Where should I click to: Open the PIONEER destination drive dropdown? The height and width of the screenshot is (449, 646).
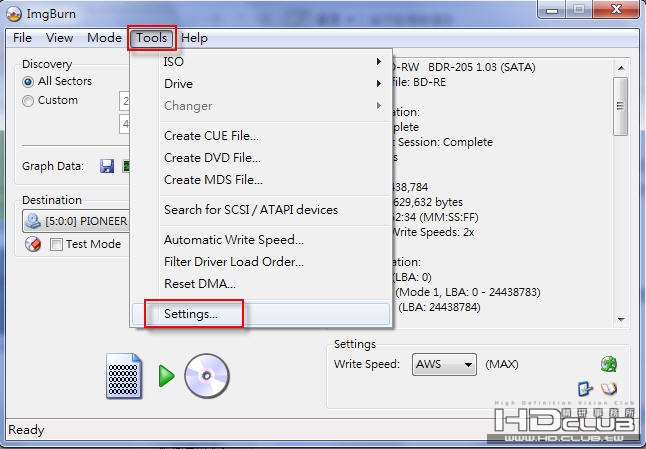76,221
